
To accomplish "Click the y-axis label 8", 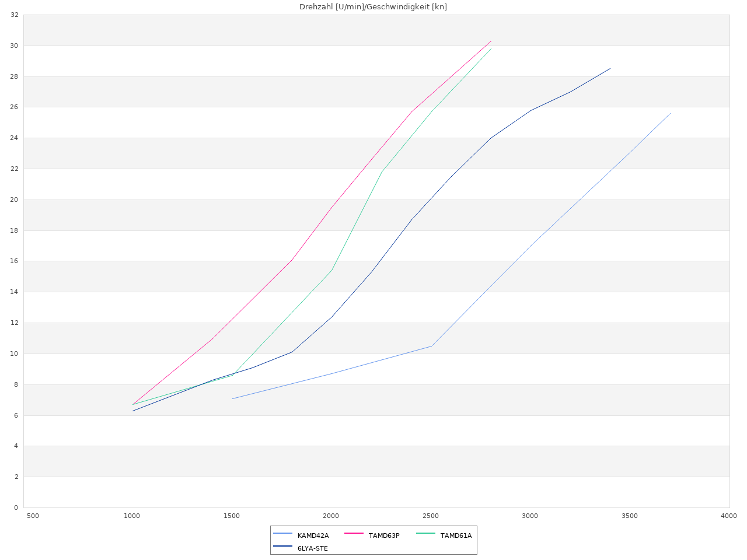I will coord(16,384).
